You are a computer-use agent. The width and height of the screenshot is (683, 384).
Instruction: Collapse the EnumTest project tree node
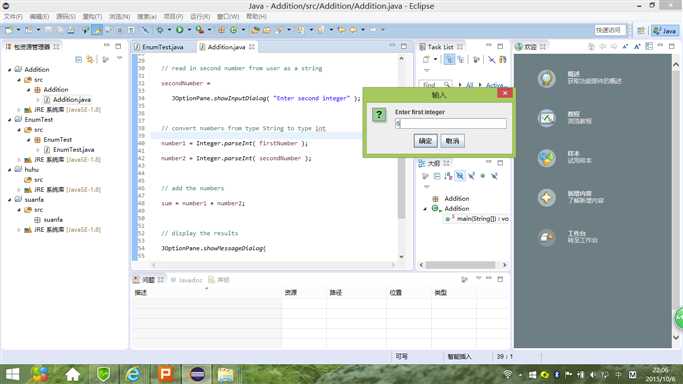(10, 119)
